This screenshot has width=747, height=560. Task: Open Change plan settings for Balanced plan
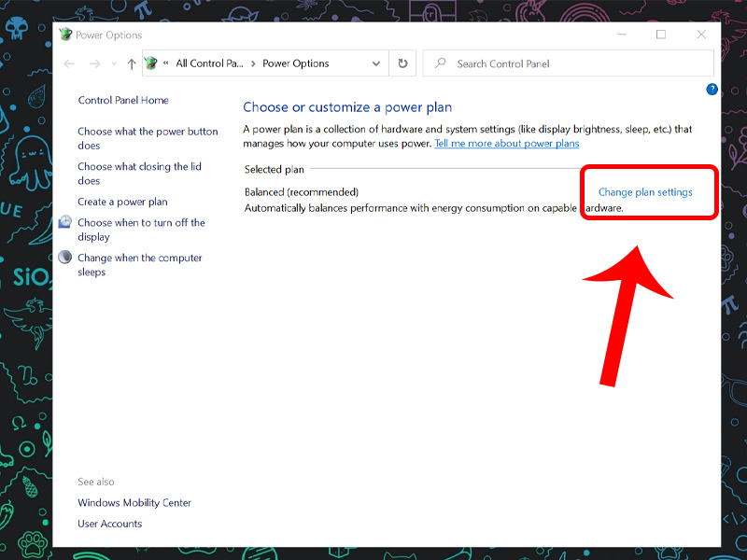pyautogui.click(x=648, y=191)
